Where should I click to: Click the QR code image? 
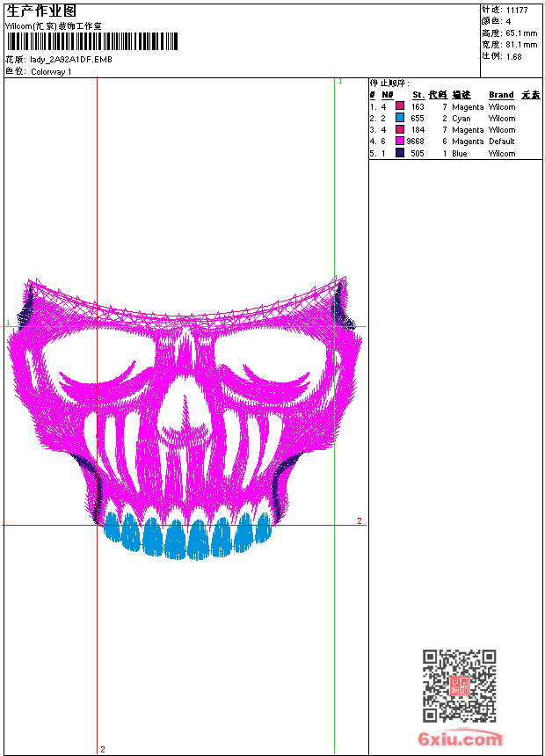click(x=459, y=686)
